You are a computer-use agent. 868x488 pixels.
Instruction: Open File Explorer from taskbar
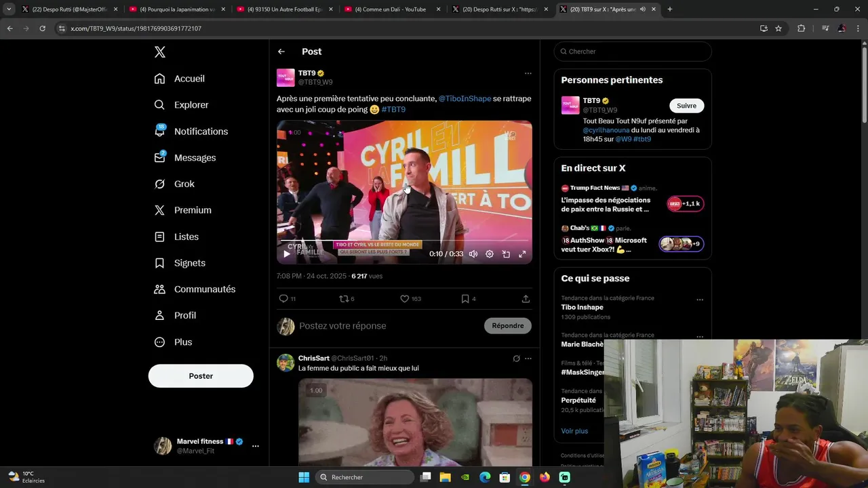tap(445, 477)
